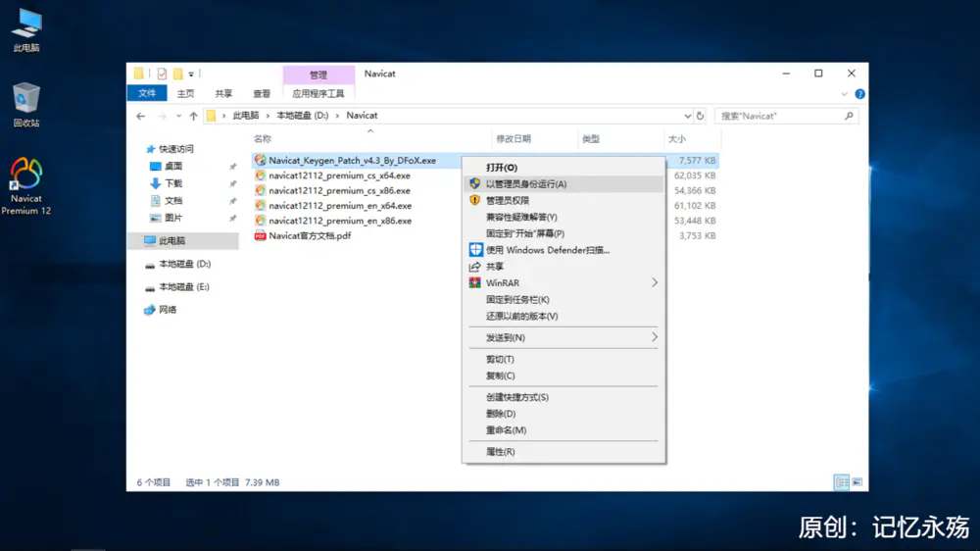Select 快速访问 in navigation pane
This screenshot has height=551, width=980.
click(176, 149)
